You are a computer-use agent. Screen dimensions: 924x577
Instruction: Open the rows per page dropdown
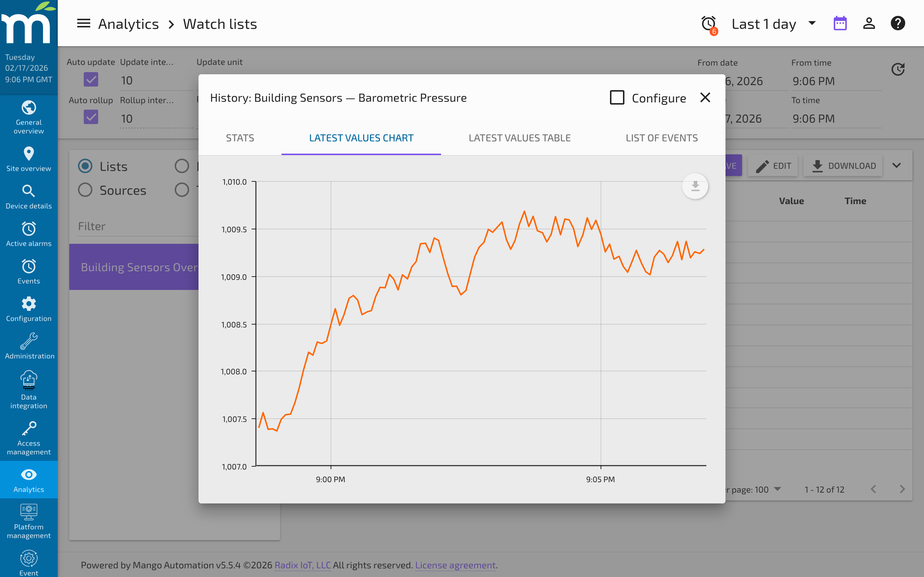(x=778, y=489)
